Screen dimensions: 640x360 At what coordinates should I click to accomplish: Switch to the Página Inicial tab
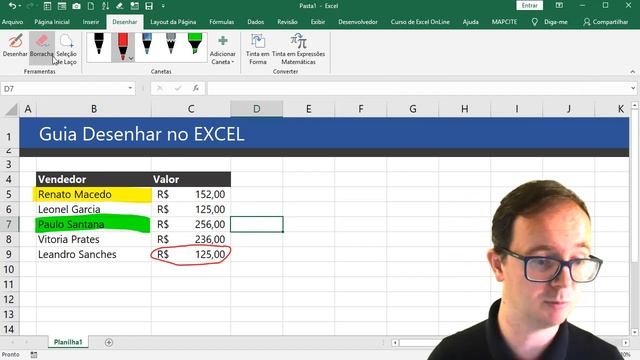point(52,22)
